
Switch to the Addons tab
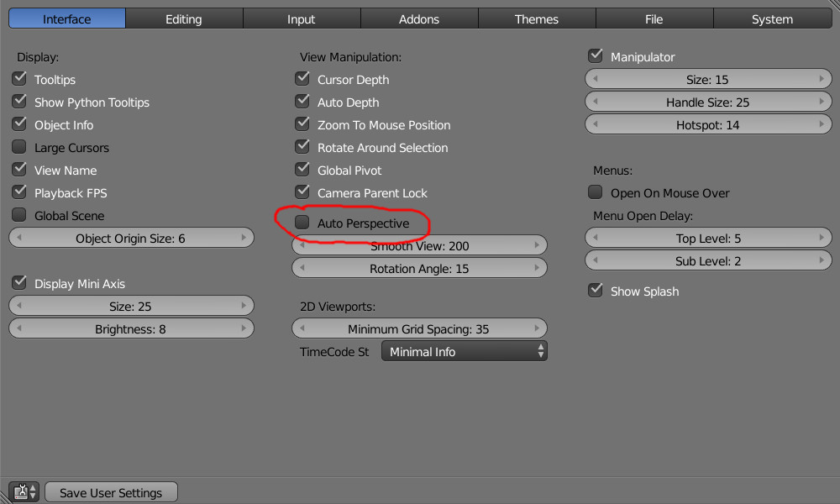419,18
